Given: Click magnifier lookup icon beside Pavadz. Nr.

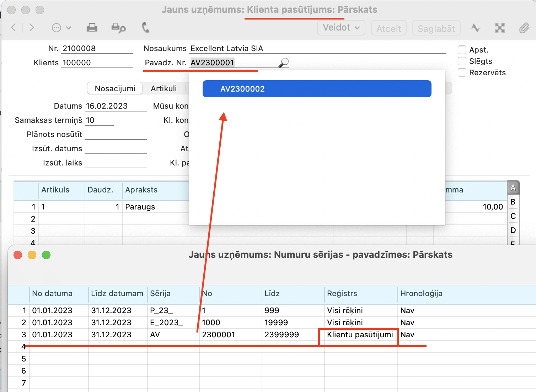Looking at the screenshot, I should [x=284, y=63].
